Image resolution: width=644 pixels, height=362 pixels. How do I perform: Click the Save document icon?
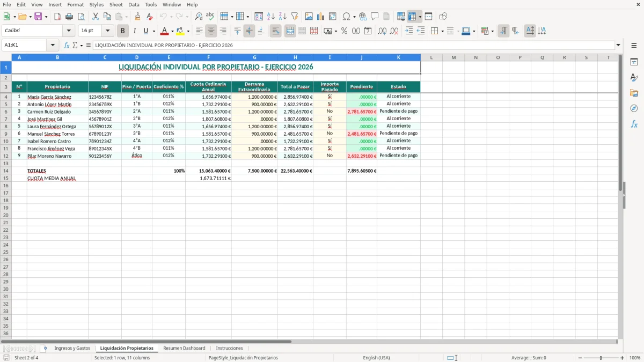38,17
